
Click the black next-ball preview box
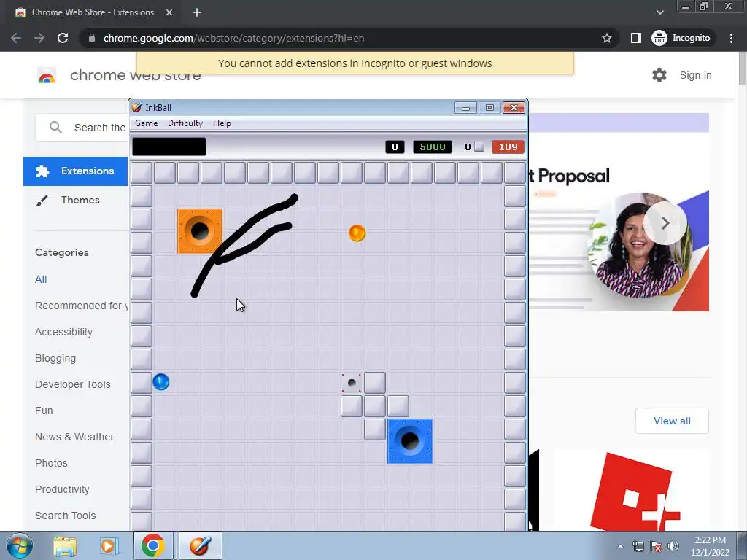click(x=169, y=147)
